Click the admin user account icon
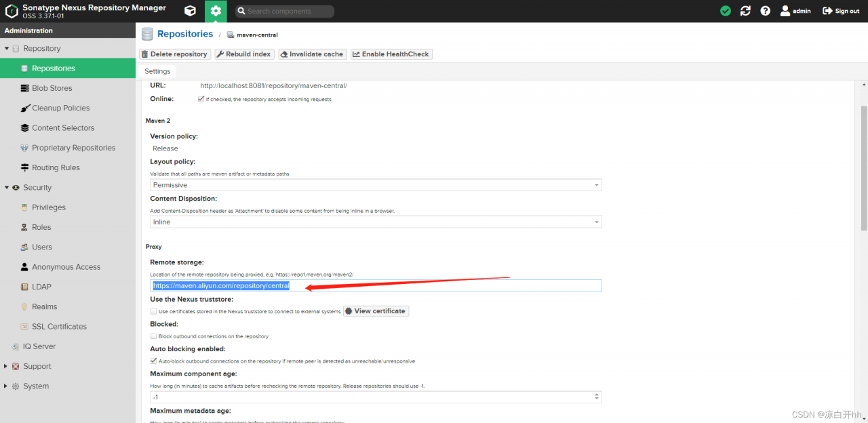This screenshot has width=868, height=423. pos(785,11)
